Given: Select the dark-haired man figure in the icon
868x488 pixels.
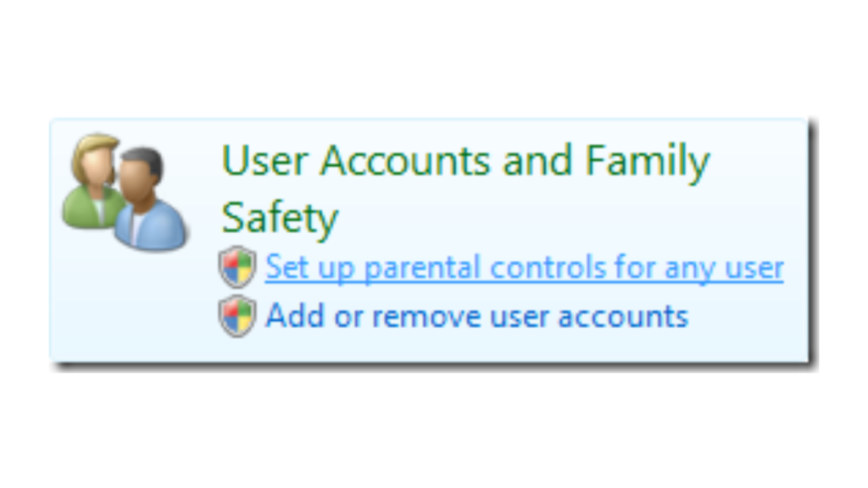Looking at the screenshot, I should pyautogui.click(x=151, y=199).
